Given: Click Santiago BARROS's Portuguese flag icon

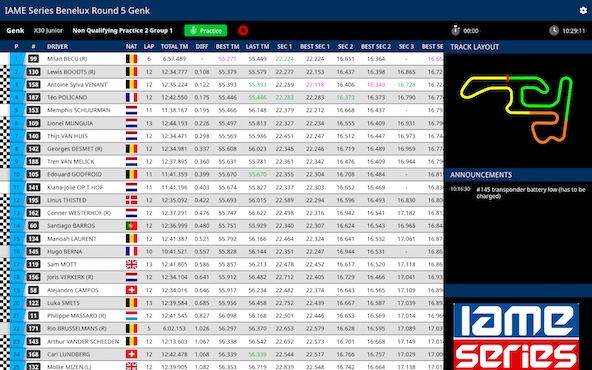Looking at the screenshot, I should 131,226.
